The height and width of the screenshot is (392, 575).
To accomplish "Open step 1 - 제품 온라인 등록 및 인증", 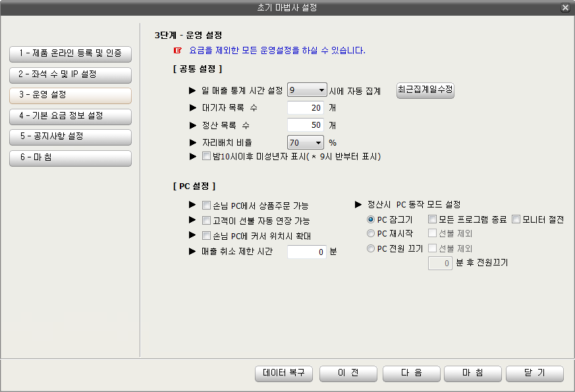I will (70, 53).
